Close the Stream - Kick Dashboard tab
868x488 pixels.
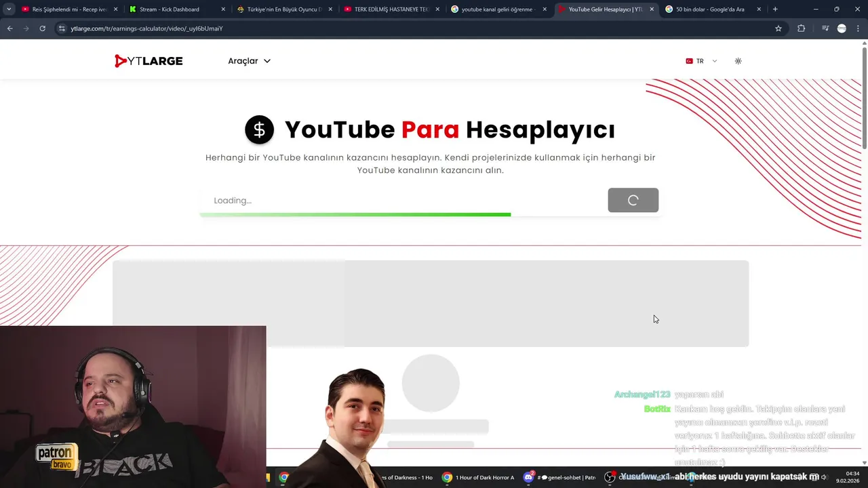[x=223, y=9]
